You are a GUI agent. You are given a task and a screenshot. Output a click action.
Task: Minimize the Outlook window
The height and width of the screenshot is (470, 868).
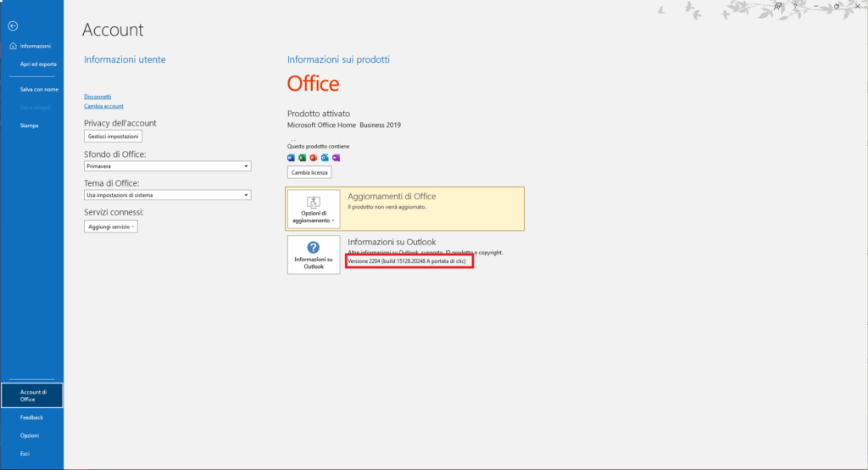coord(816,6)
